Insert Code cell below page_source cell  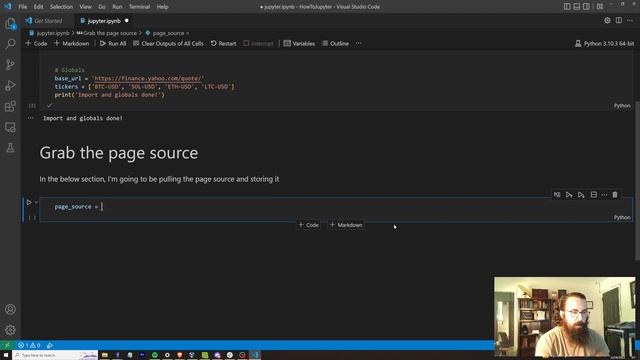click(309, 225)
